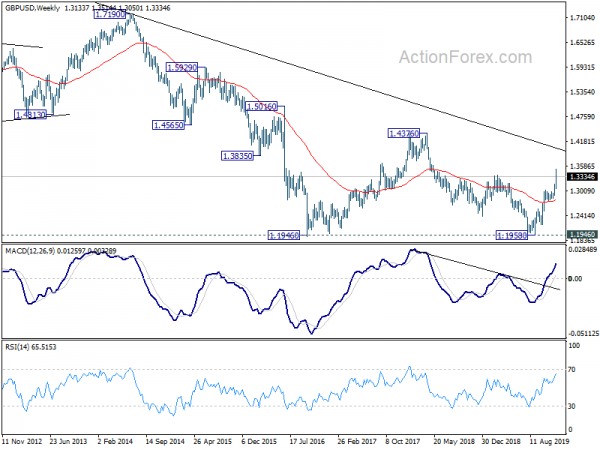Click the 1.38350 price label
The height and width of the screenshot is (450, 600).
click(237, 156)
